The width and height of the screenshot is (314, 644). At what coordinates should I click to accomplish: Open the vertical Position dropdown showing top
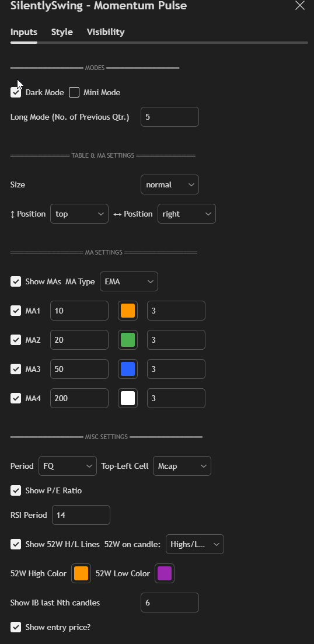(79, 214)
